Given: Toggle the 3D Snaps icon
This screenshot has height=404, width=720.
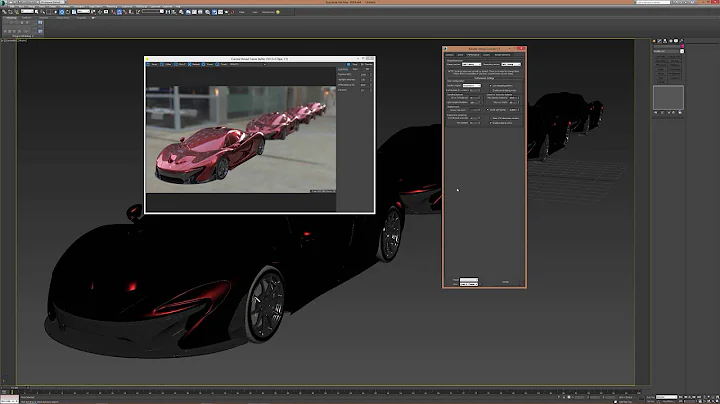Looking at the screenshot, I should click(x=113, y=12).
